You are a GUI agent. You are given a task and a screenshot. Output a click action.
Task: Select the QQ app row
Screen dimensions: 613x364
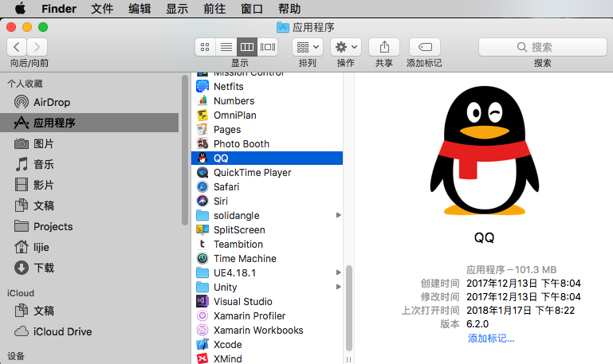[267, 159]
